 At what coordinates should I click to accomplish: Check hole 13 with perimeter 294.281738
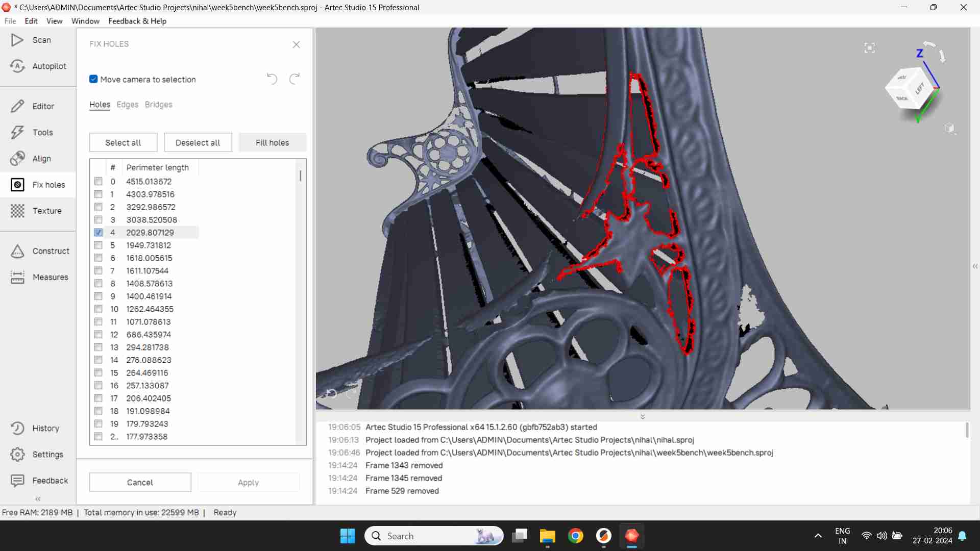click(99, 347)
